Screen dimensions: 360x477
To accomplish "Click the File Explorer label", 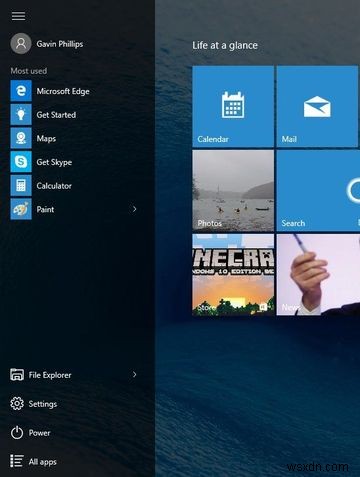I will [x=50, y=375].
